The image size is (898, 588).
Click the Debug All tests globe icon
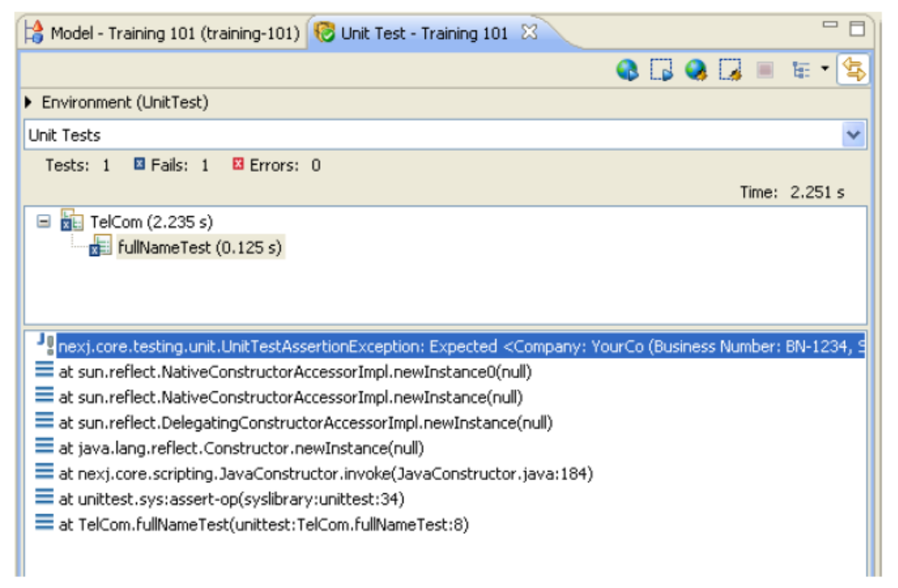tap(696, 71)
